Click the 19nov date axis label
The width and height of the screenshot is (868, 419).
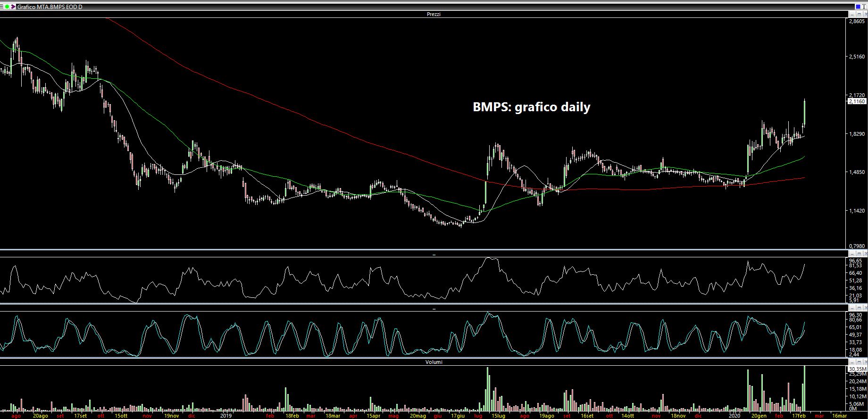[171, 416]
